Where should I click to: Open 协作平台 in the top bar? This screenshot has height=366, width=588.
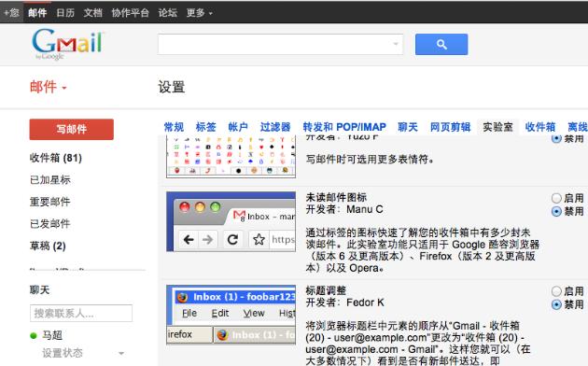[130, 13]
